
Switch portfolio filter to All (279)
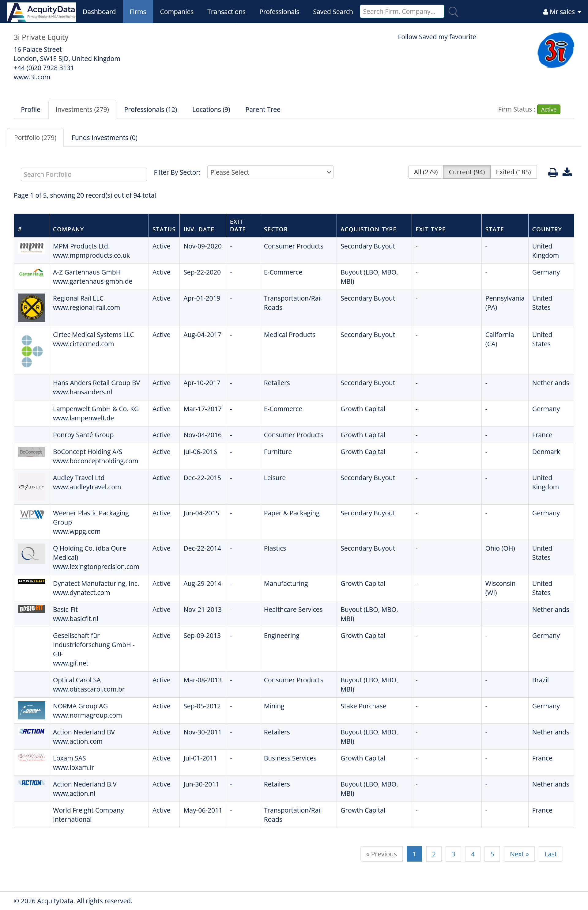point(425,172)
